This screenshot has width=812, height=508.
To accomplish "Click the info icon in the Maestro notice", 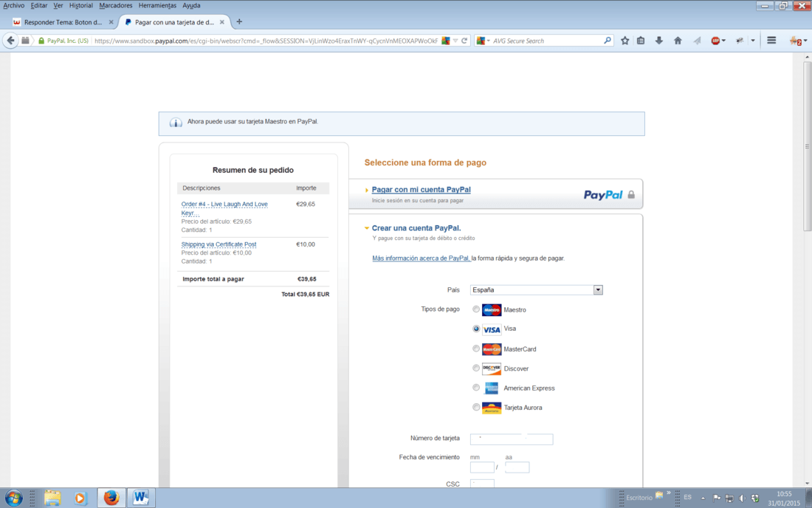I will (x=176, y=123).
